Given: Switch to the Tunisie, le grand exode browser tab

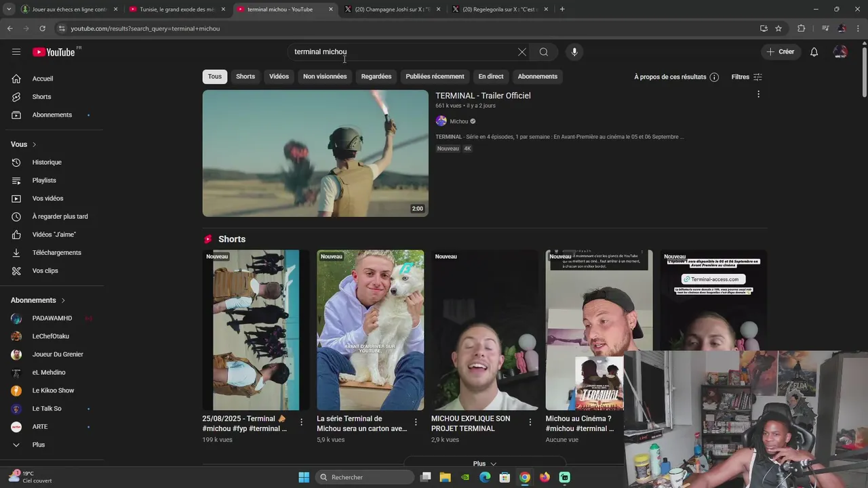Looking at the screenshot, I should [x=176, y=9].
